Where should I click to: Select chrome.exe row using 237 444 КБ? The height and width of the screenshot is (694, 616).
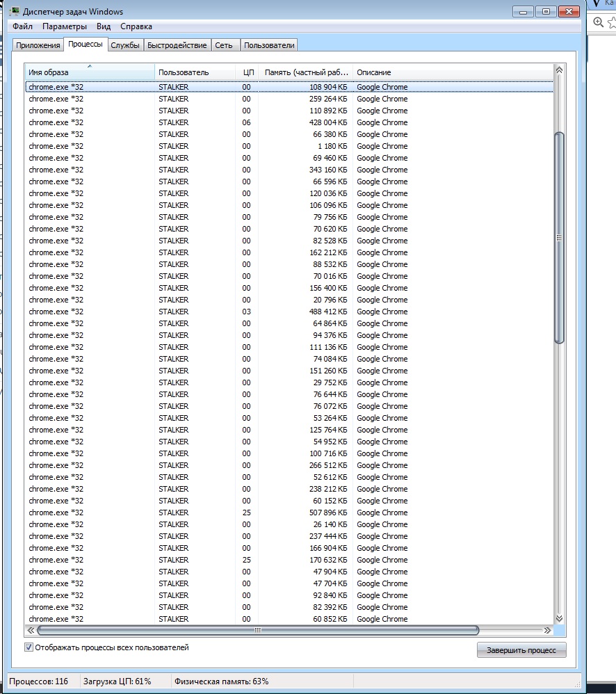289,536
